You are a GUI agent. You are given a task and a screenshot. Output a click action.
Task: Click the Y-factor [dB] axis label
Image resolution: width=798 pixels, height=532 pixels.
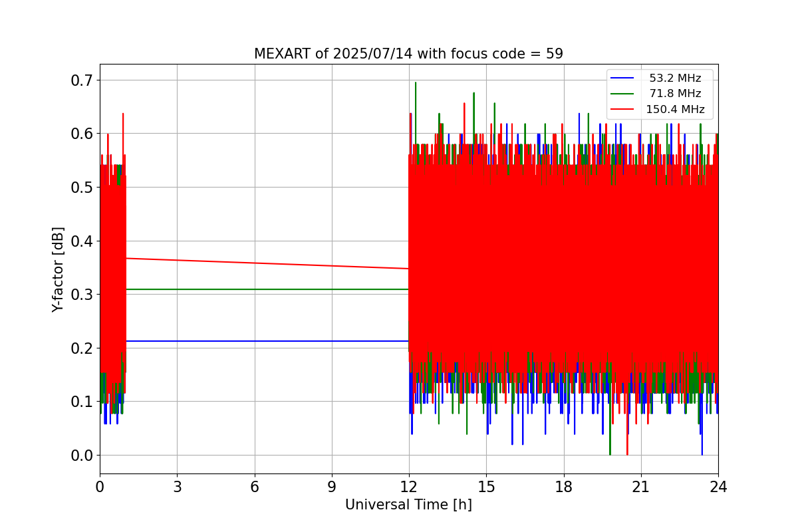pos(59,269)
